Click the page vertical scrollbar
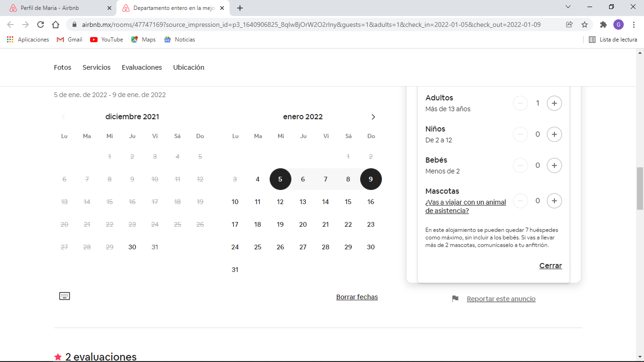 640,189
